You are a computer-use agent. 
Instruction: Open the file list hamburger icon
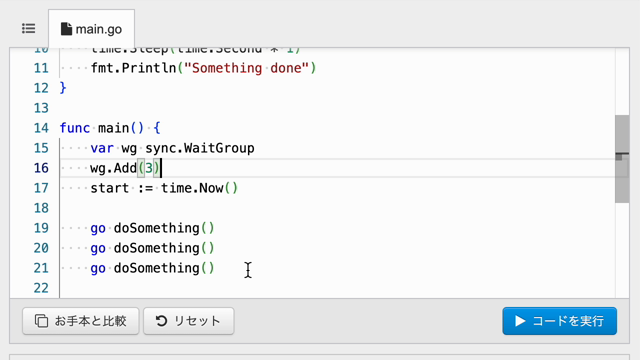point(29,29)
